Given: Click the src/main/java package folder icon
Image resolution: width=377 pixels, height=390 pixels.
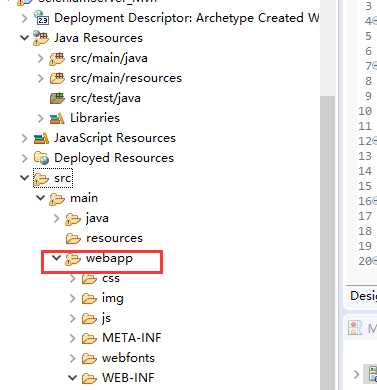Looking at the screenshot, I should 57,59.
